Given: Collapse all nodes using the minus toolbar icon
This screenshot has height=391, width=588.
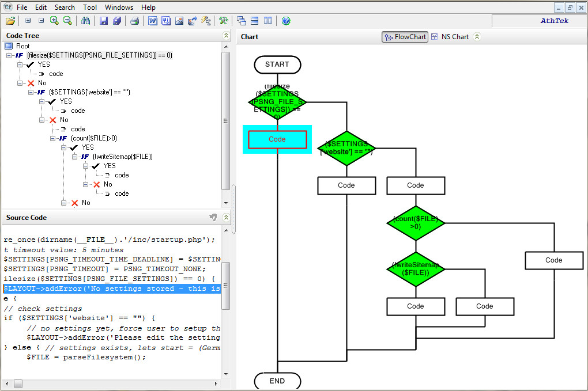Looking at the screenshot, I should click(x=40, y=20).
